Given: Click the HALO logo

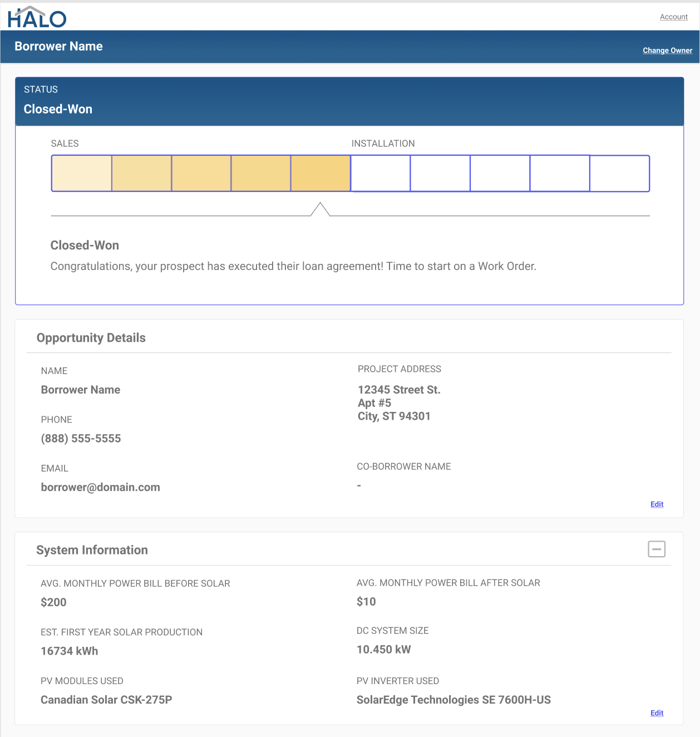Looking at the screenshot, I should pyautogui.click(x=37, y=17).
